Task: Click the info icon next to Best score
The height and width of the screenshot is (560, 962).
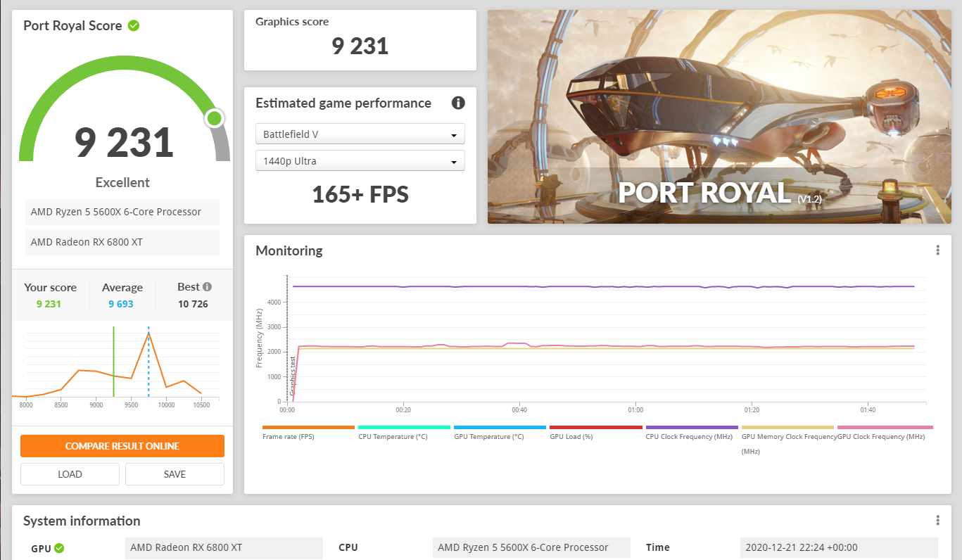Action: (x=208, y=284)
